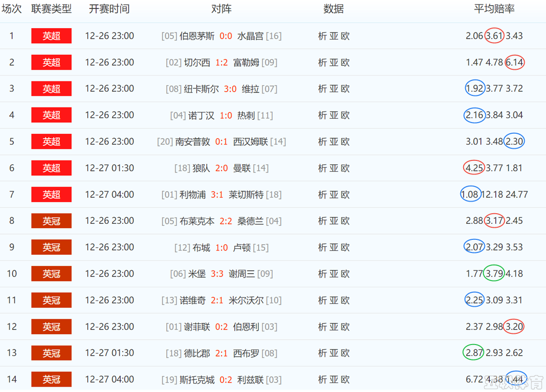Click the 狼队 team name

pos(201,168)
